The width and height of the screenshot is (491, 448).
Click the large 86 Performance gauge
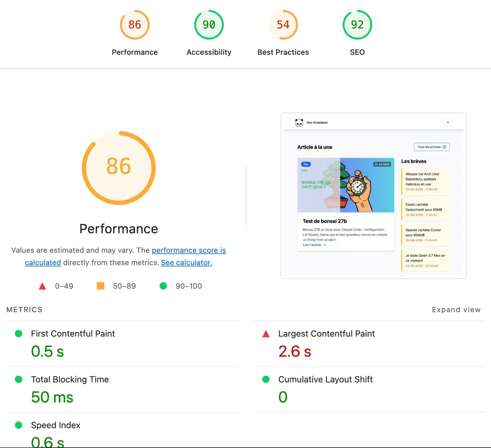119,168
